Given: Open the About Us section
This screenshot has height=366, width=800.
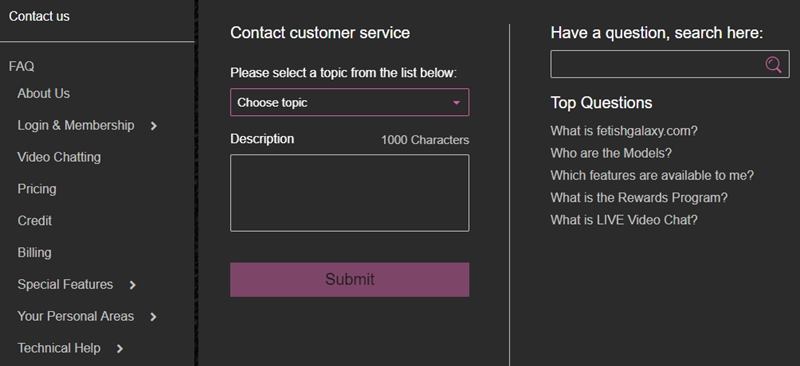Looking at the screenshot, I should tap(43, 93).
